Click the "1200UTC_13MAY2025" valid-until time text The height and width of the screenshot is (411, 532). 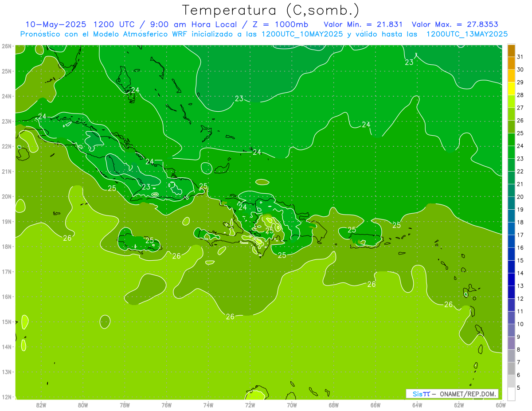pyautogui.click(x=467, y=34)
